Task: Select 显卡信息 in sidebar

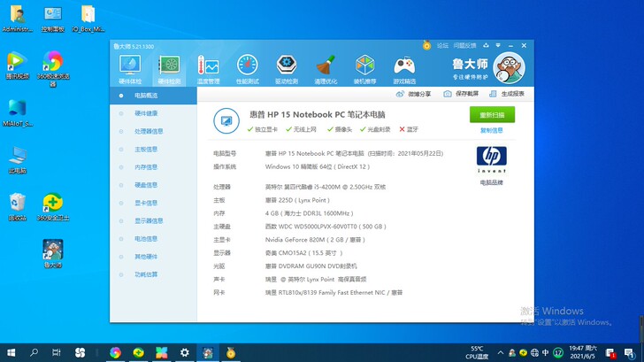Action: point(153,203)
